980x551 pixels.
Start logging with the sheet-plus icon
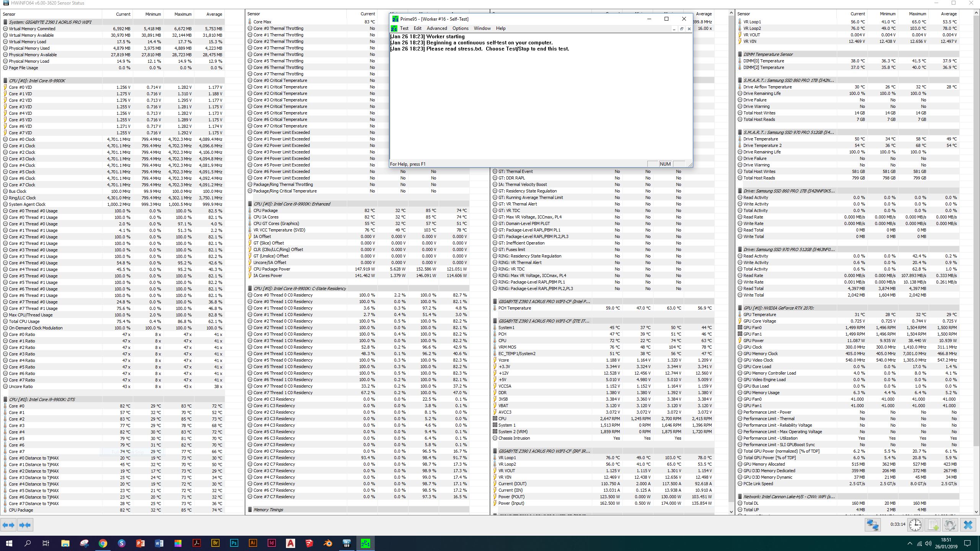tap(933, 525)
